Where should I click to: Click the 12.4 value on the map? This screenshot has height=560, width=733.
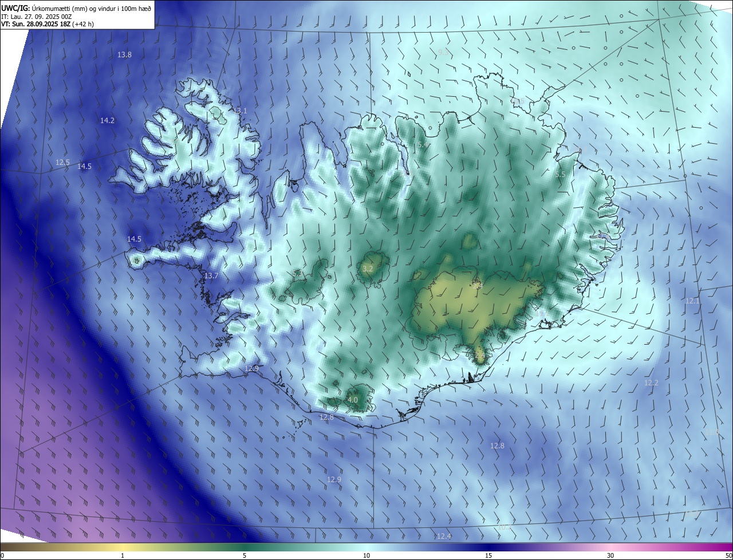point(444,536)
